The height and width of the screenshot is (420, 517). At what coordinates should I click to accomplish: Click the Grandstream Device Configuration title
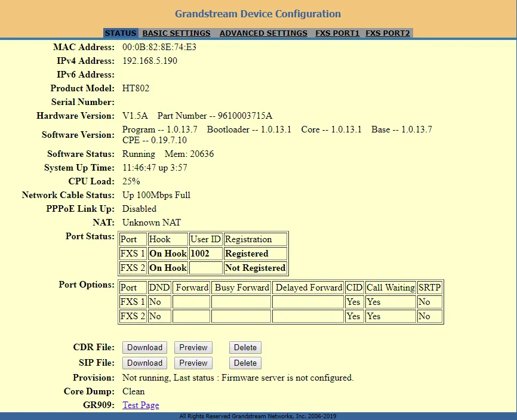[x=258, y=14]
